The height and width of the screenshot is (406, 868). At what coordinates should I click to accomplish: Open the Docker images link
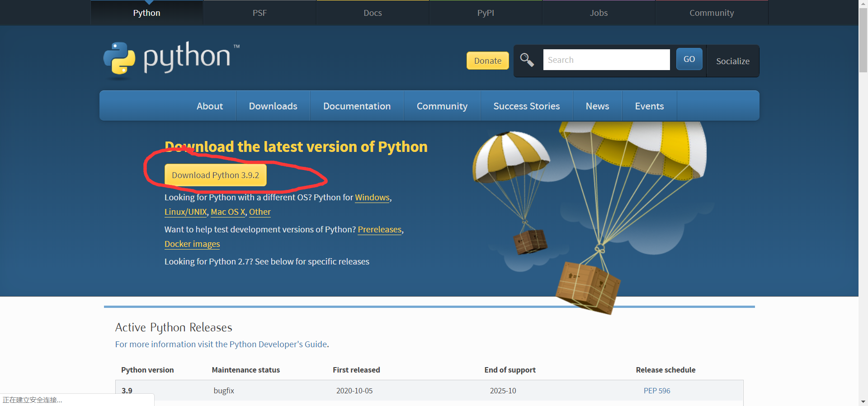pos(192,244)
